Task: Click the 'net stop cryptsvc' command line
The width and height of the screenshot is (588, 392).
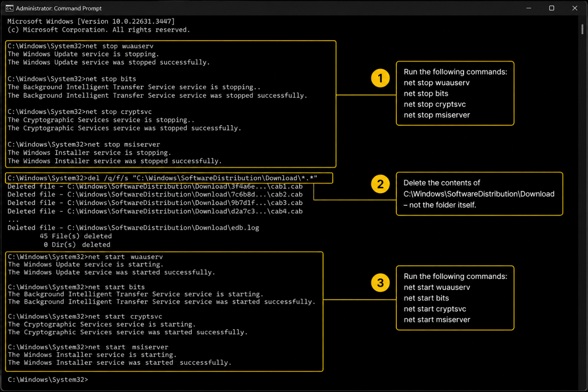Action: [x=80, y=112]
